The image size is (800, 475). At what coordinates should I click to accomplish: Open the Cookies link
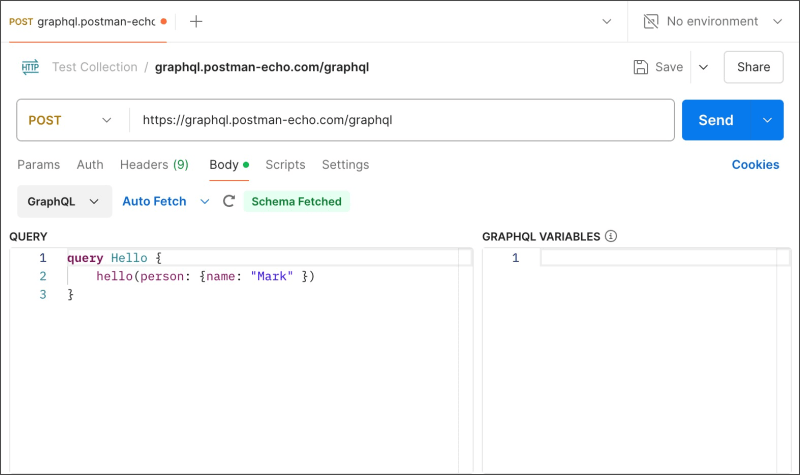755,165
